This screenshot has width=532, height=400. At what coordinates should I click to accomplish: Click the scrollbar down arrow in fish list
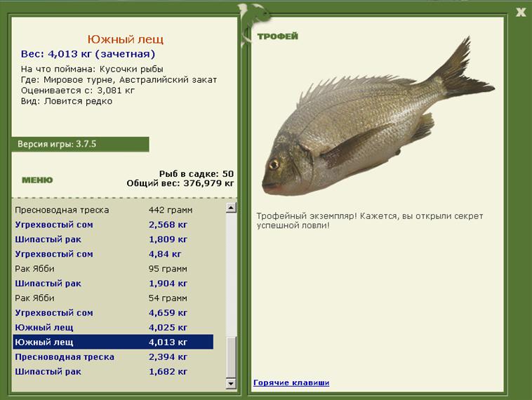(231, 383)
